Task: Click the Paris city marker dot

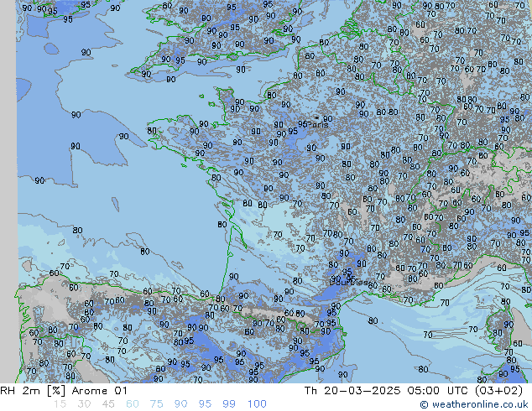Action: [316, 117]
